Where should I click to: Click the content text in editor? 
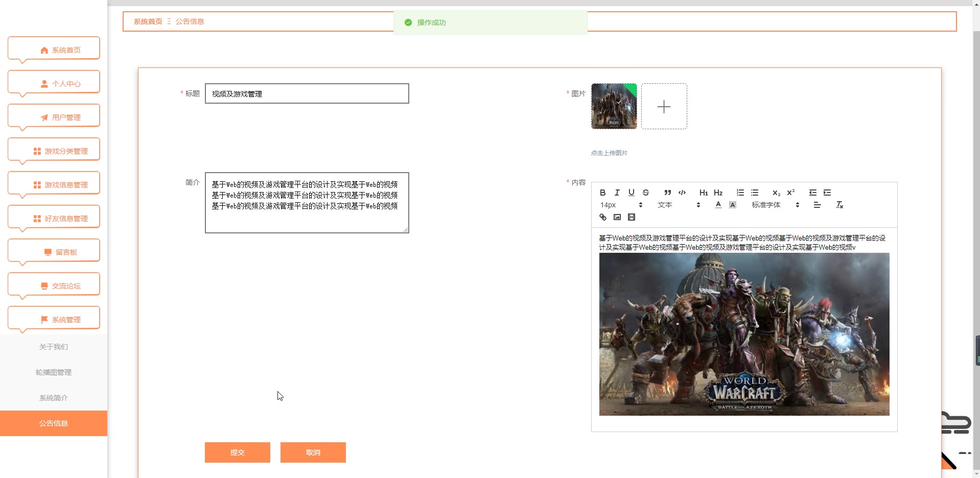coord(742,243)
